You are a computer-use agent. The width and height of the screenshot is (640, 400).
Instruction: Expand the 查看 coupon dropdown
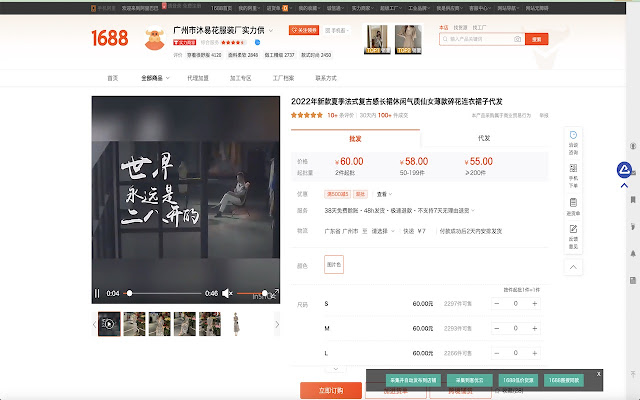coord(385,193)
